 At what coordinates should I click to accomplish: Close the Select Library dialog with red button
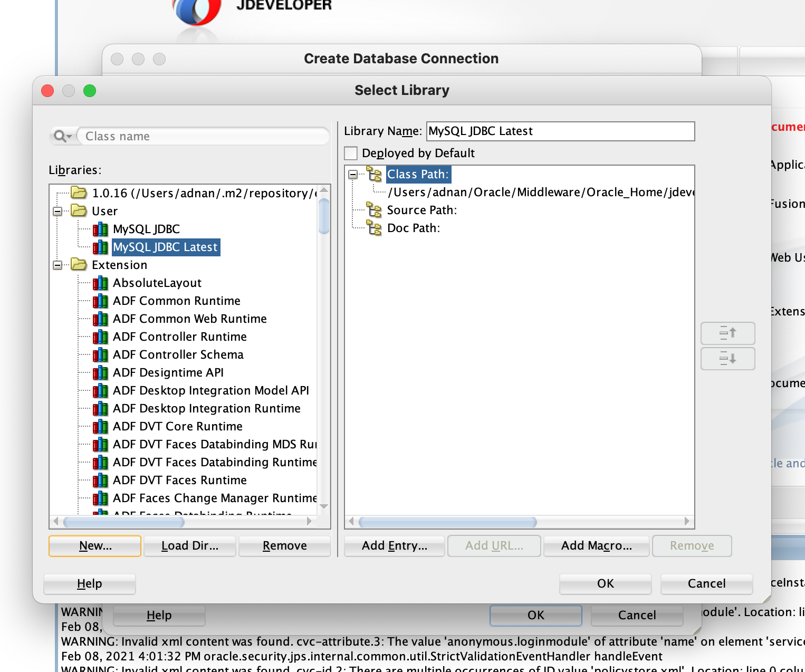[47, 91]
